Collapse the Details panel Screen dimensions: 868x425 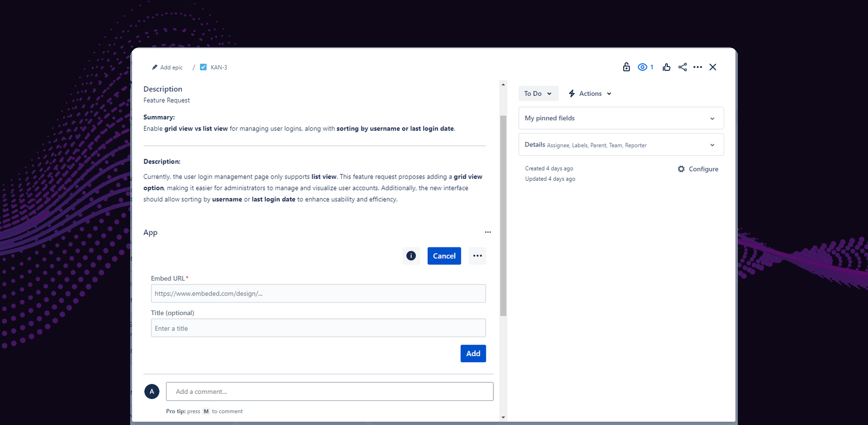(712, 144)
